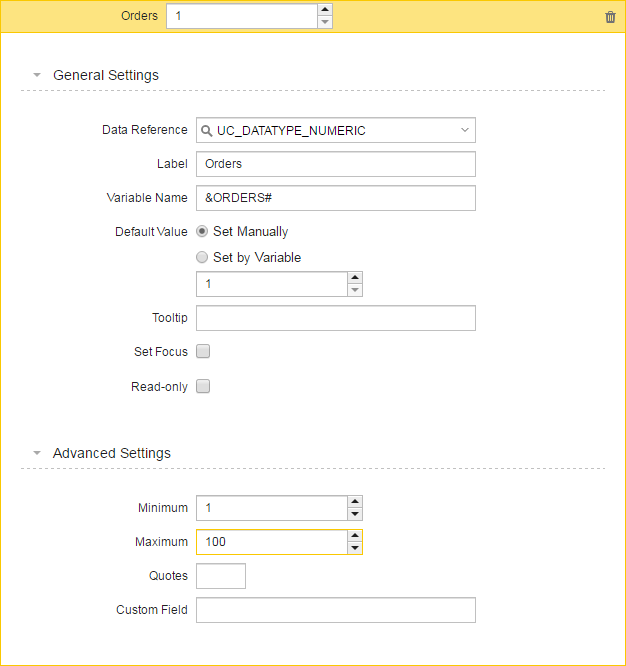
Task: Click into the Variable Name field
Action: click(x=336, y=198)
